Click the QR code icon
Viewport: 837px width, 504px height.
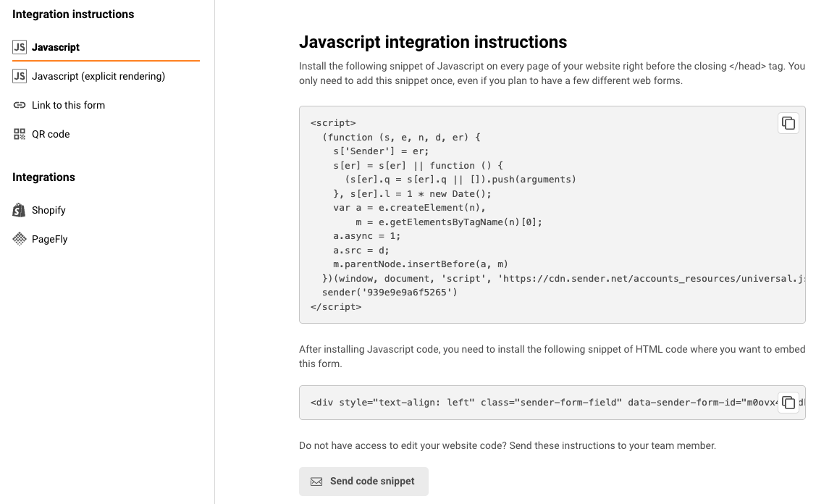tap(20, 134)
